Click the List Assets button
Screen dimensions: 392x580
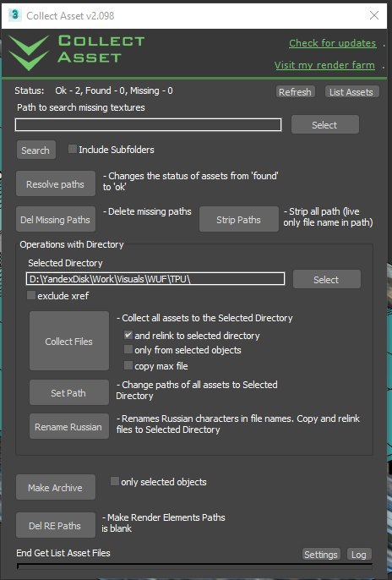pyautogui.click(x=351, y=91)
